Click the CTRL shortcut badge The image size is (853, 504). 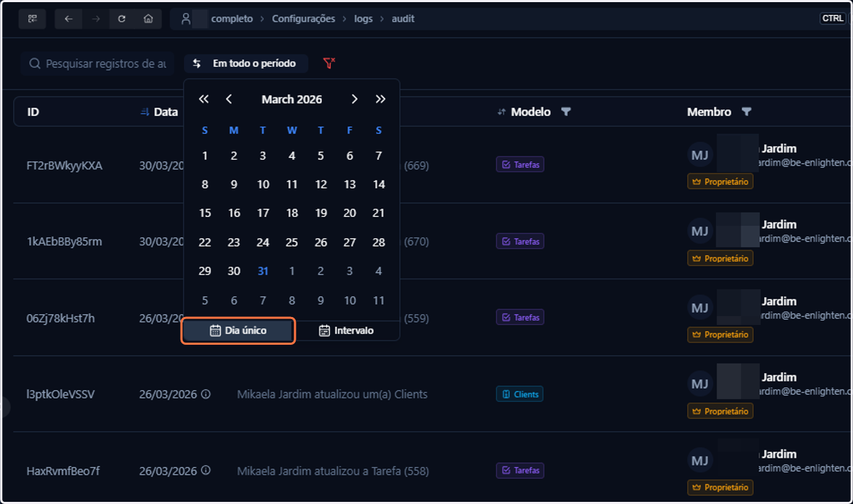832,19
